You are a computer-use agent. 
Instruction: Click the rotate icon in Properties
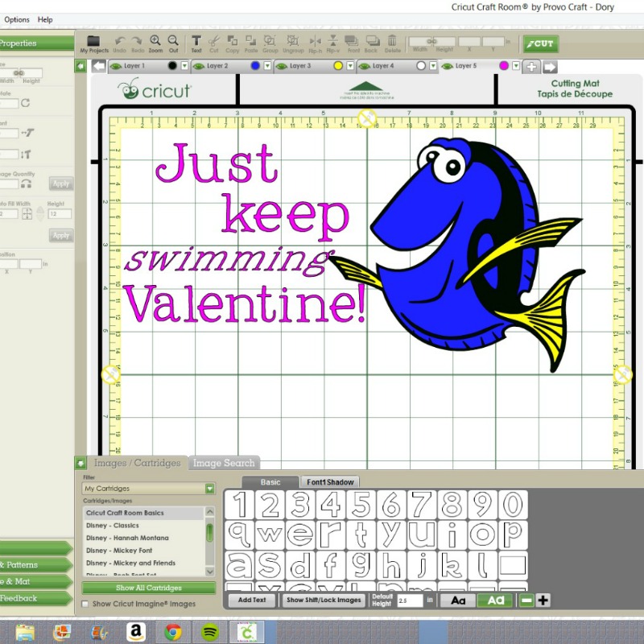click(x=26, y=103)
